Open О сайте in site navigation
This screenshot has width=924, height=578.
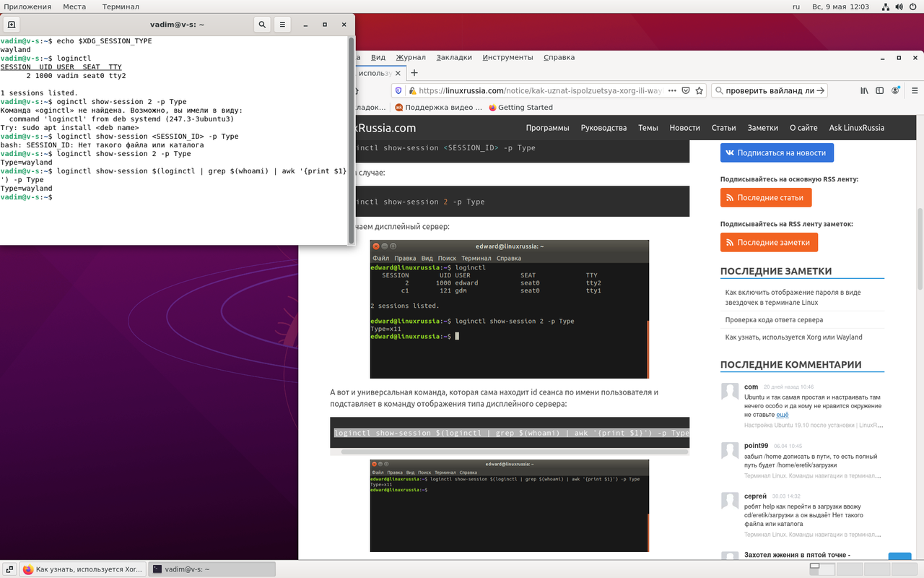tap(803, 128)
